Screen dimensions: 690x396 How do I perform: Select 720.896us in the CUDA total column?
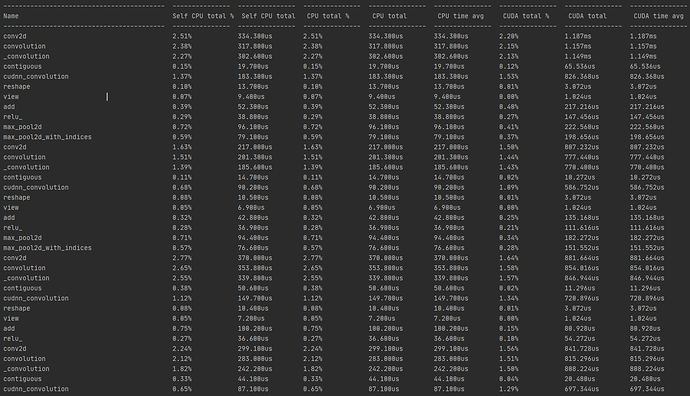[582, 298]
